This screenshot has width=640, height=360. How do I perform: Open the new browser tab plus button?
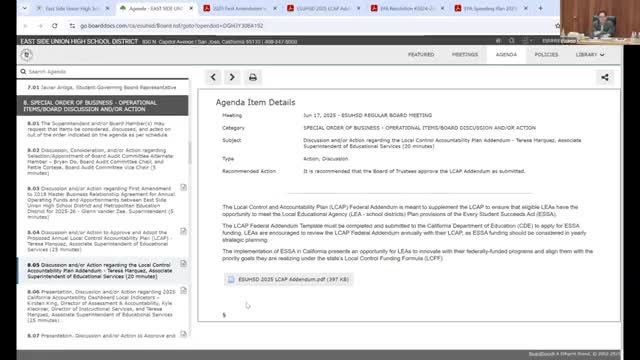[x=540, y=8]
